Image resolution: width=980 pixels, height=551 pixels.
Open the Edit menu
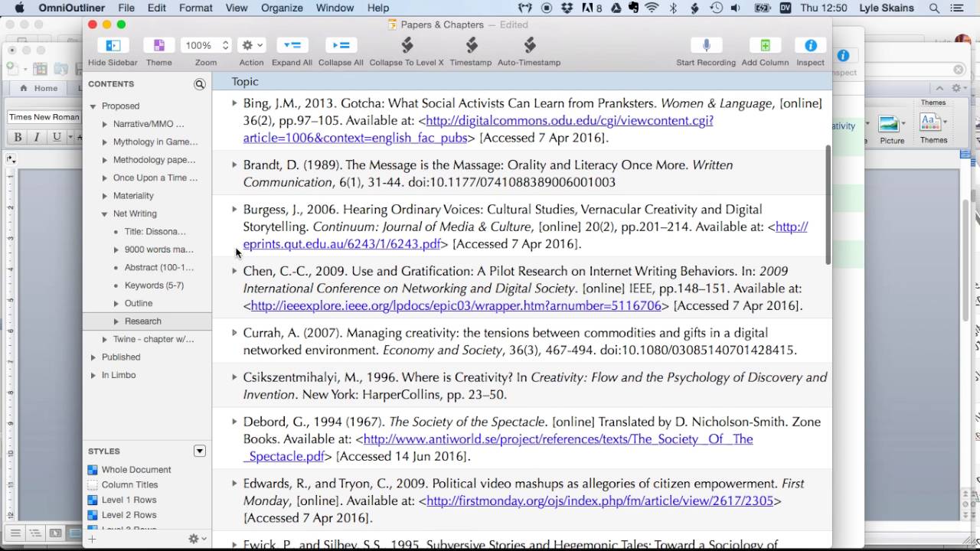pyautogui.click(x=157, y=8)
